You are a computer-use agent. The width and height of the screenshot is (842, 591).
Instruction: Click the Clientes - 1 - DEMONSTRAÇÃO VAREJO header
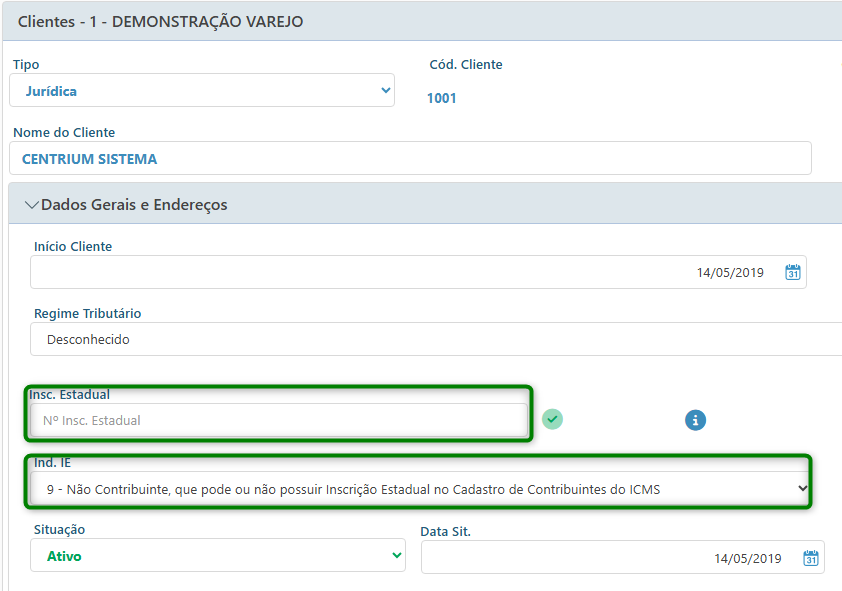point(161,21)
